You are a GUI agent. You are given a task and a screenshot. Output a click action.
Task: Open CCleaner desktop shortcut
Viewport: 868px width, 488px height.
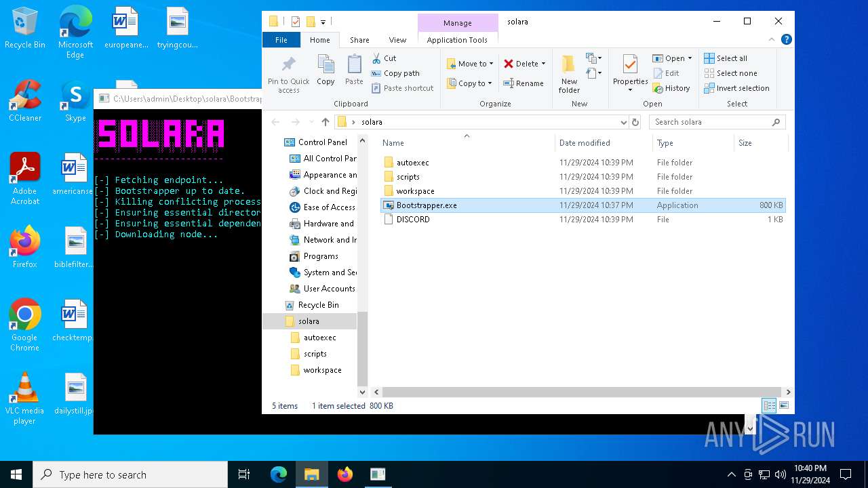tap(25, 101)
